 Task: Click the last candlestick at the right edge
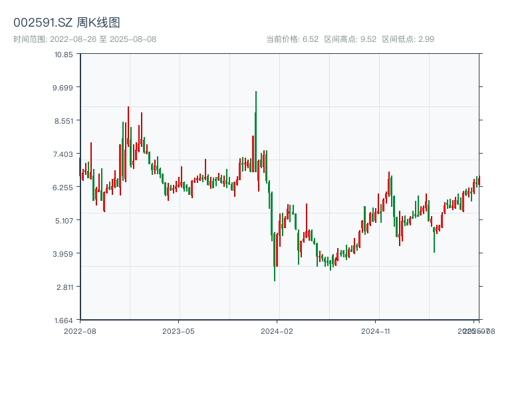[478, 180]
